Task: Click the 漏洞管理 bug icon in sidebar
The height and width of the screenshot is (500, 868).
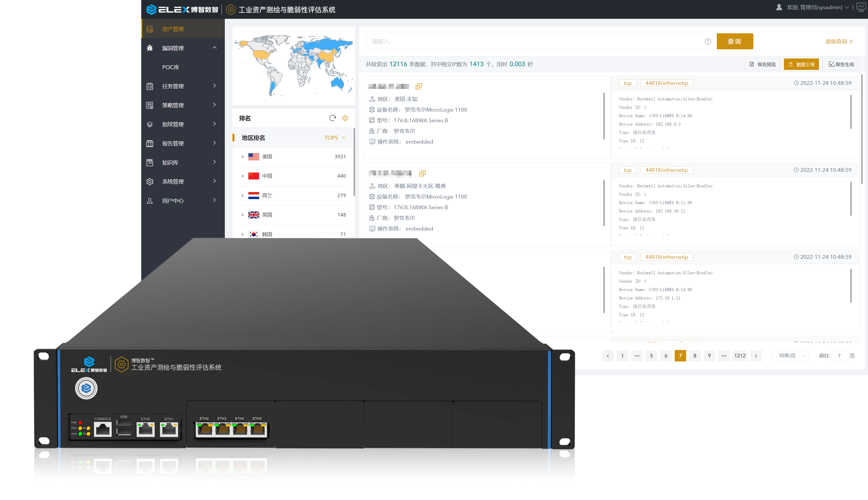Action: click(x=150, y=48)
